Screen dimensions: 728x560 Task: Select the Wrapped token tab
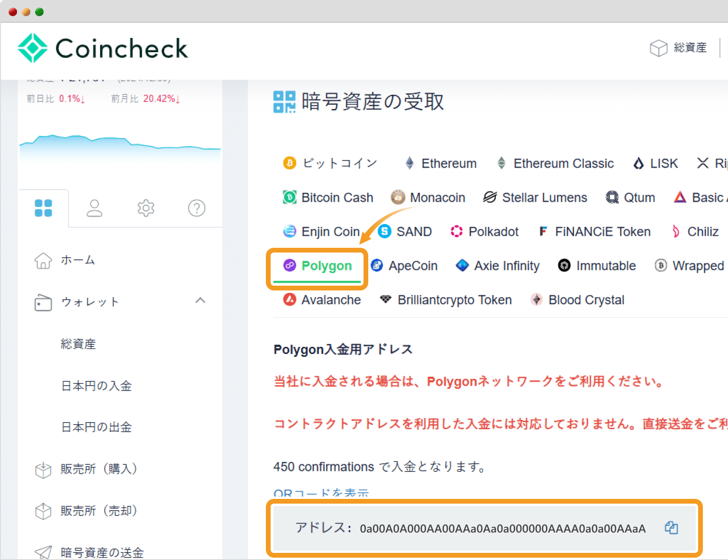tap(689, 266)
